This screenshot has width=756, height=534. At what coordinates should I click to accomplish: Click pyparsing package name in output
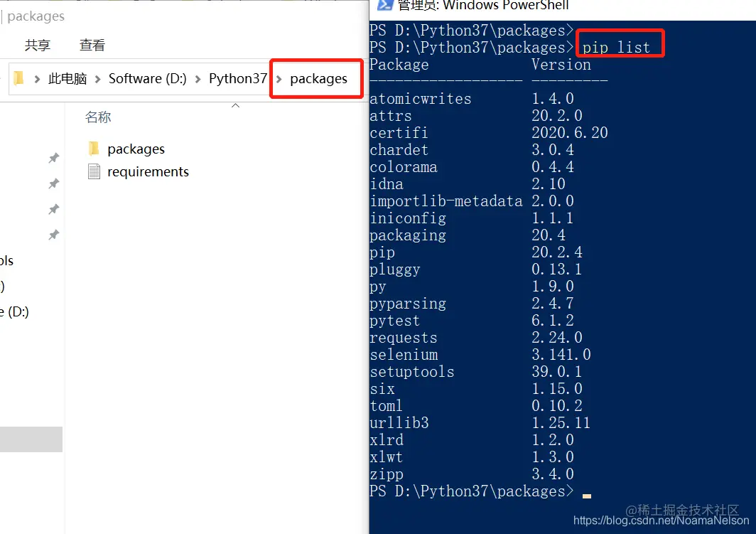408,304
